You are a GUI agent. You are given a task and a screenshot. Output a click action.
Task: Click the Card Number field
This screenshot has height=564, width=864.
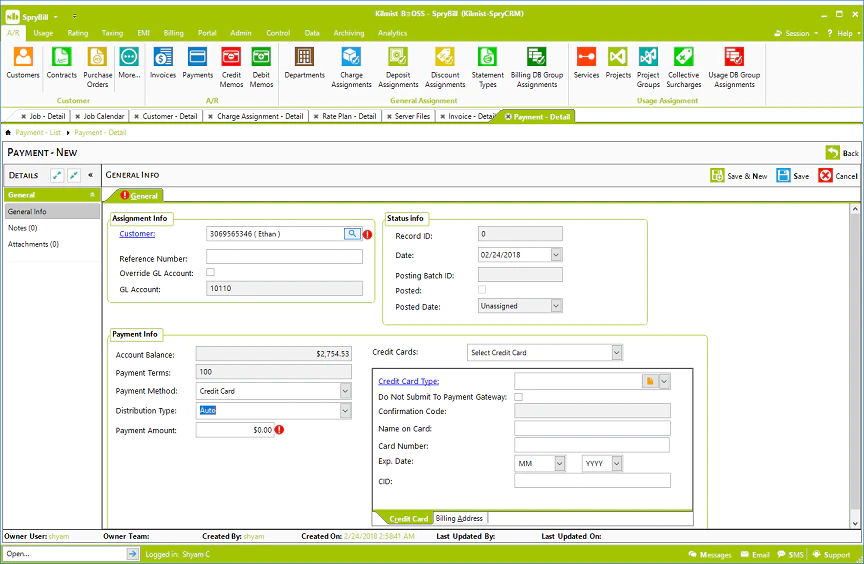(592, 445)
